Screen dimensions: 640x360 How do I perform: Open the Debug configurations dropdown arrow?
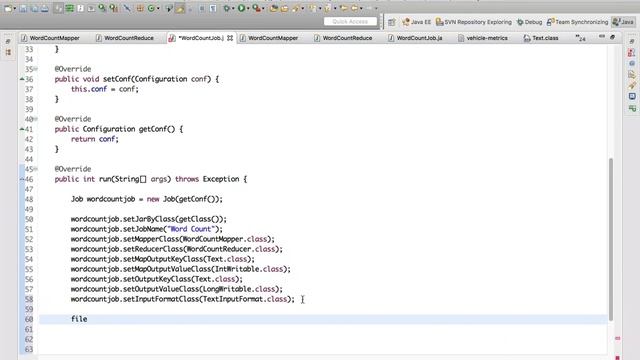[x=233, y=9]
